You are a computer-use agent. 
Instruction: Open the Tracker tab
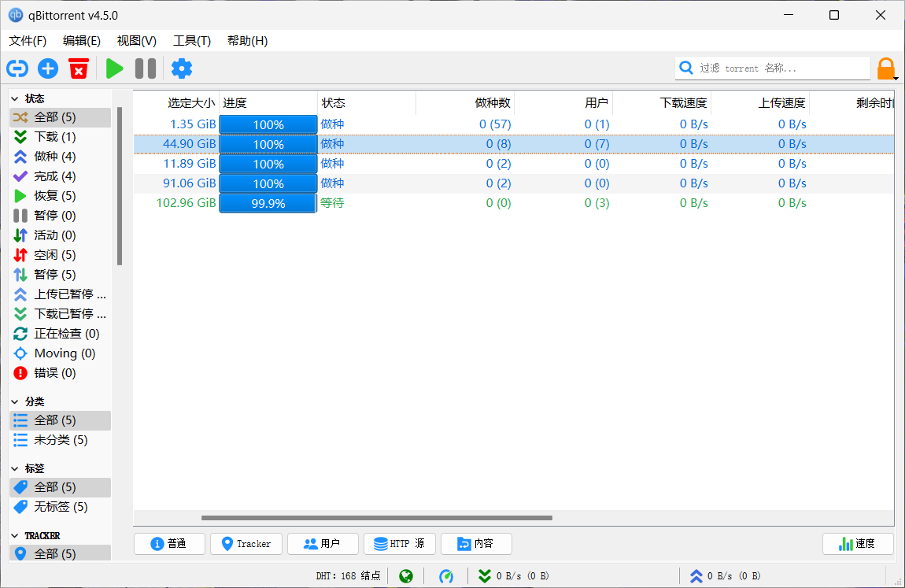pos(246,544)
